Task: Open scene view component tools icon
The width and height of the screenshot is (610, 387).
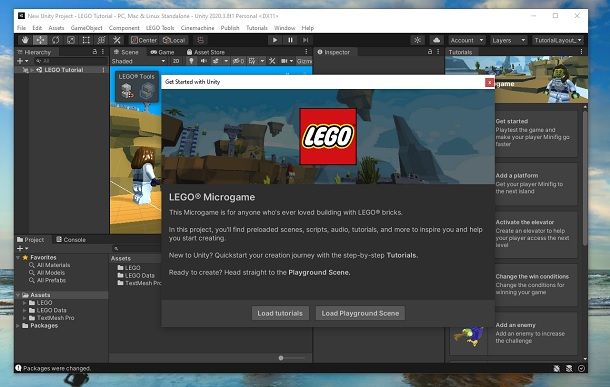Action: [x=272, y=61]
